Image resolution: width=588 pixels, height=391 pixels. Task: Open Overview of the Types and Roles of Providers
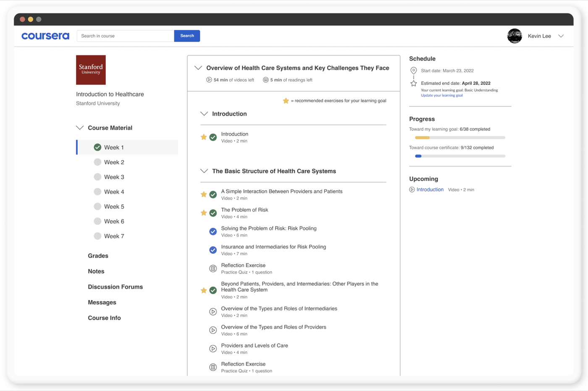click(274, 327)
